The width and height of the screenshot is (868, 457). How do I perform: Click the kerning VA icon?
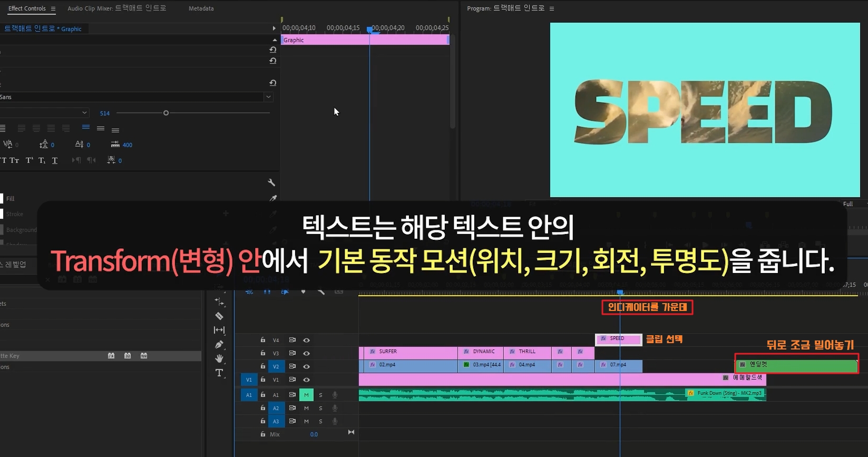(x=8, y=144)
